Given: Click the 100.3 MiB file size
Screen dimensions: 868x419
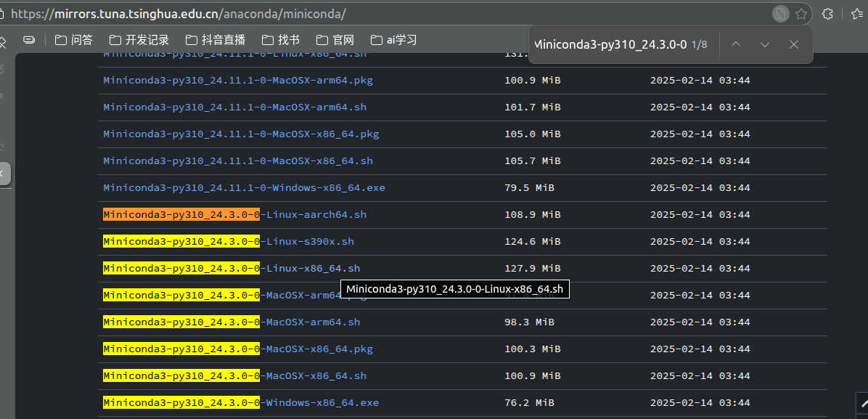Looking at the screenshot, I should click(533, 349).
